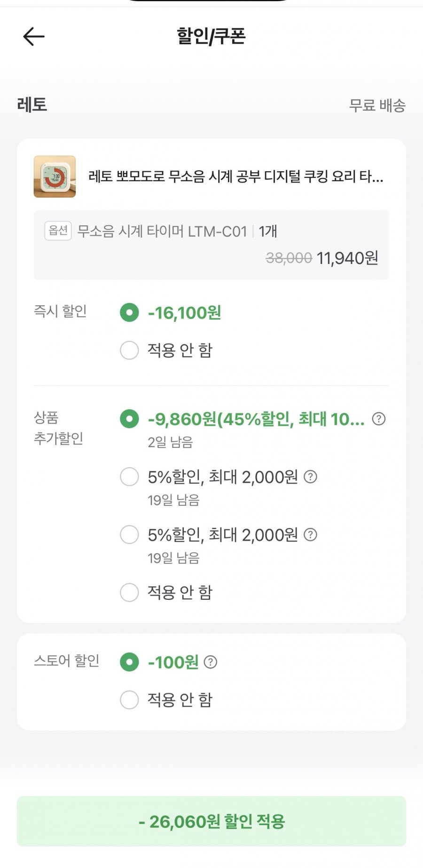Tap help icon beside first 5% coupon
Screen dimensions: 423x868
310,477
